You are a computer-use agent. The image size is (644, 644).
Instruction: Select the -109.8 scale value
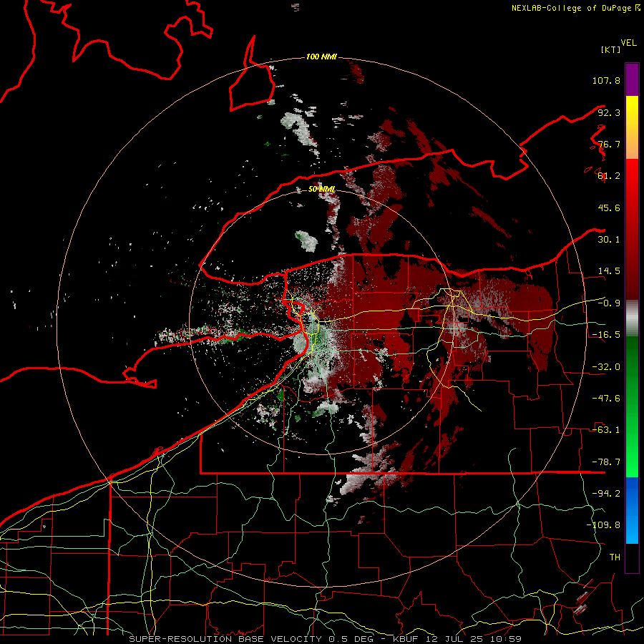(x=603, y=525)
